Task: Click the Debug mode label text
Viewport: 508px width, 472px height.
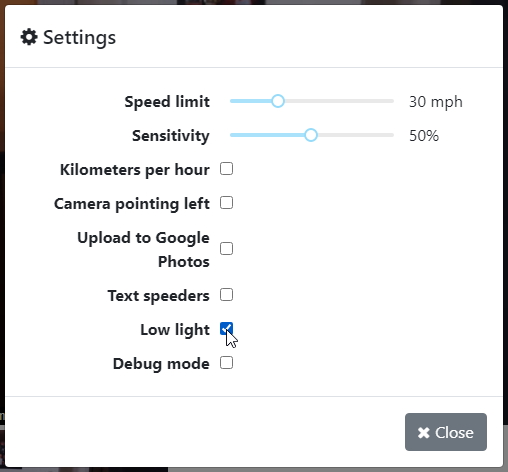Action: [161, 364]
